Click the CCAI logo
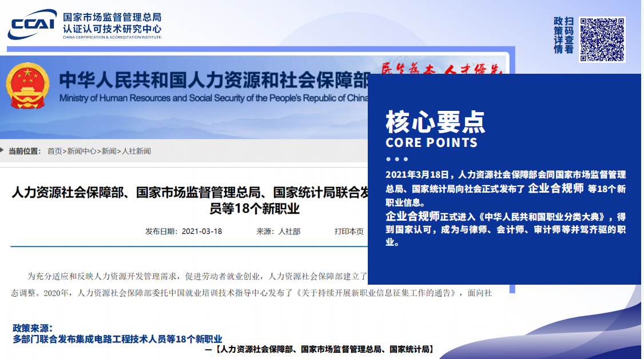This screenshot has height=359, width=644. (32, 25)
